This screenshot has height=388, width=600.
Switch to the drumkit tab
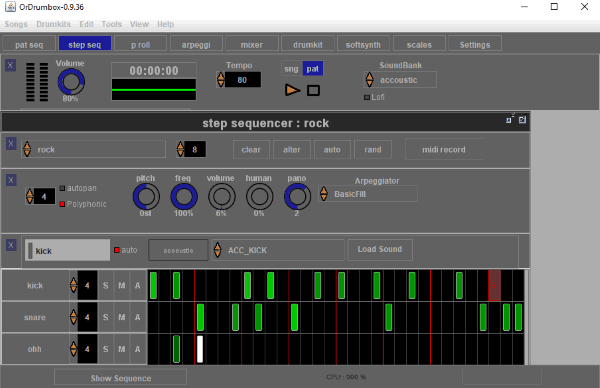point(308,44)
